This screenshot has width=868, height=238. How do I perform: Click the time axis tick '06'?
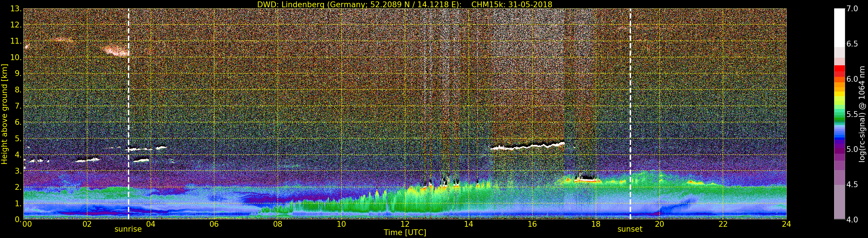point(214,224)
